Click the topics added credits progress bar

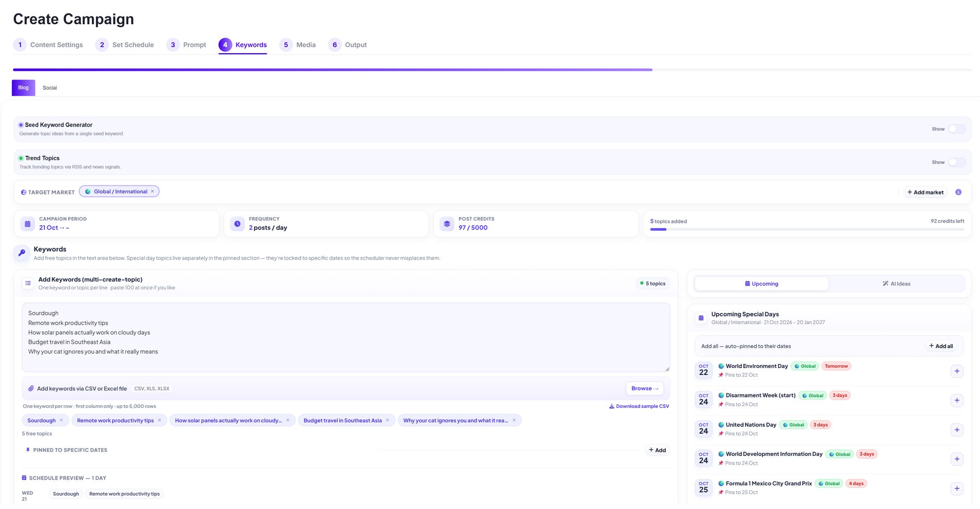pos(807,229)
